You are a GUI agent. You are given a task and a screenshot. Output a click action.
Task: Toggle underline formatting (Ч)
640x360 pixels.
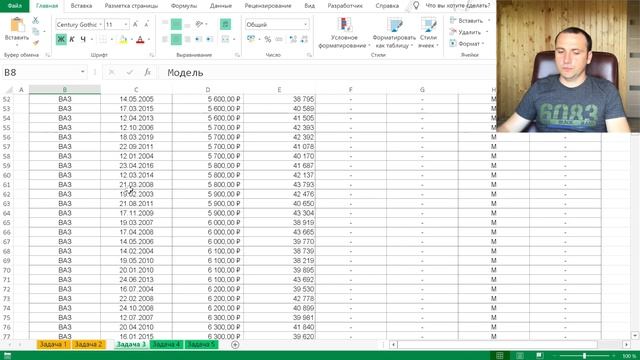83,39
